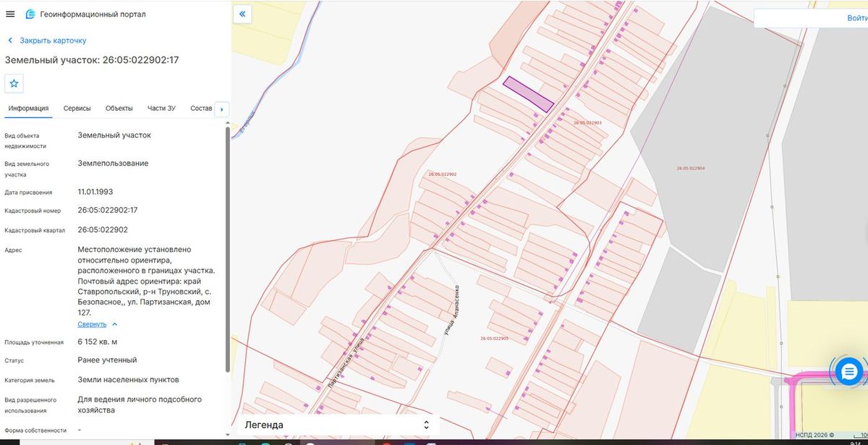Click the back chevron beside Закрыть карточку

click(10, 41)
